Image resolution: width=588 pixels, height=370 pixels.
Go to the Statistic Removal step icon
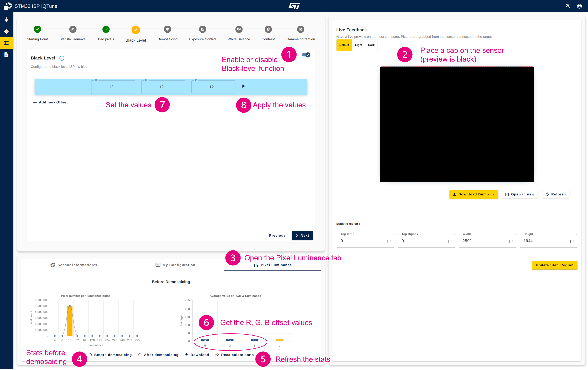point(73,29)
